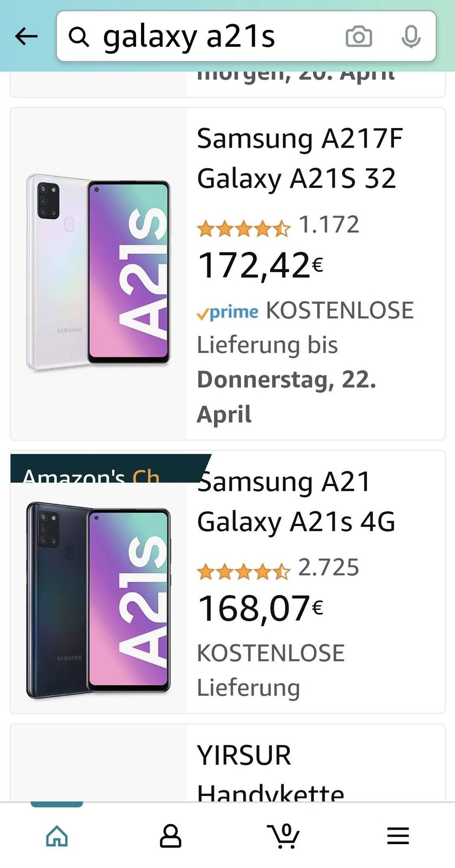Tap the back arrow icon
This screenshot has height=868, width=455.
(x=26, y=36)
